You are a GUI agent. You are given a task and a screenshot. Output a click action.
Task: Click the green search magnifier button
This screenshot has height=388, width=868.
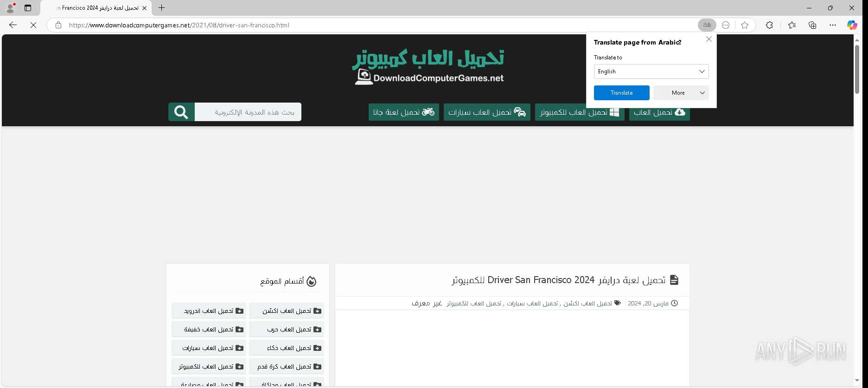(181, 112)
